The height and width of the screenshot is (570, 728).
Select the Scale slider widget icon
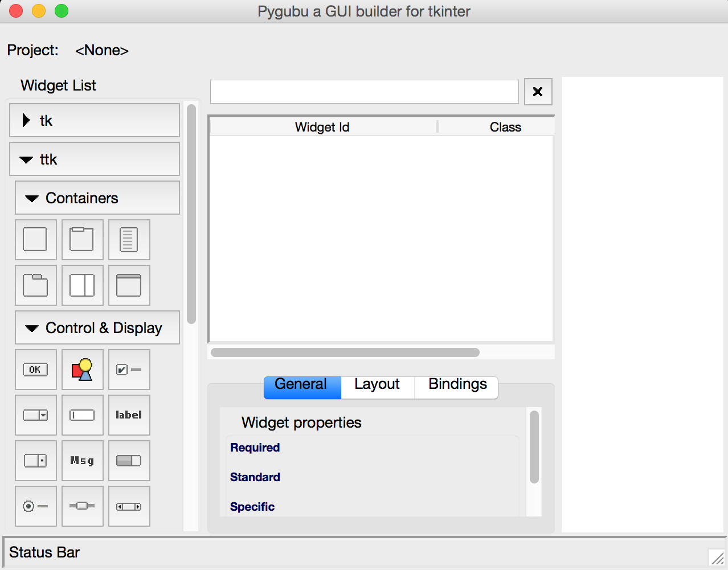[x=82, y=506]
